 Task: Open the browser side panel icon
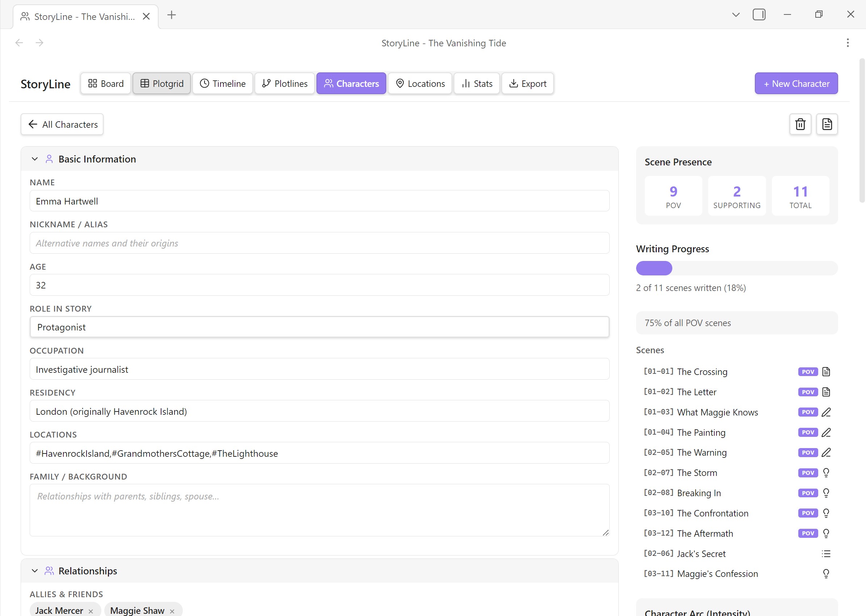click(758, 15)
